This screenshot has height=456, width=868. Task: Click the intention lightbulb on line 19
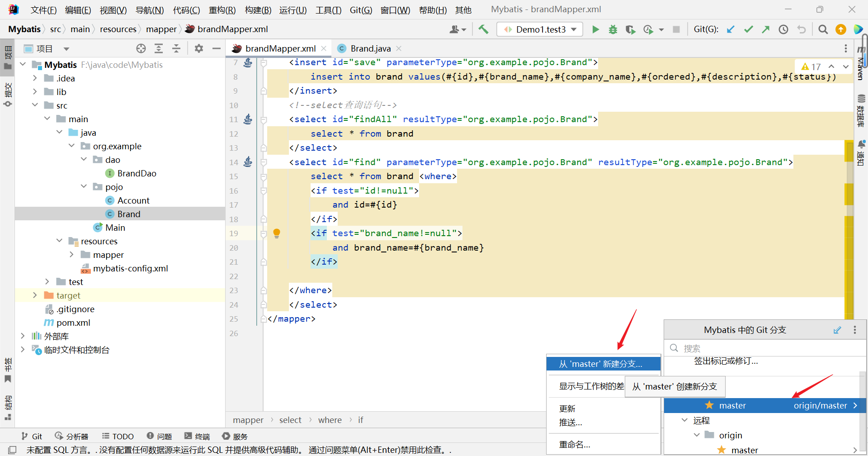tap(277, 233)
